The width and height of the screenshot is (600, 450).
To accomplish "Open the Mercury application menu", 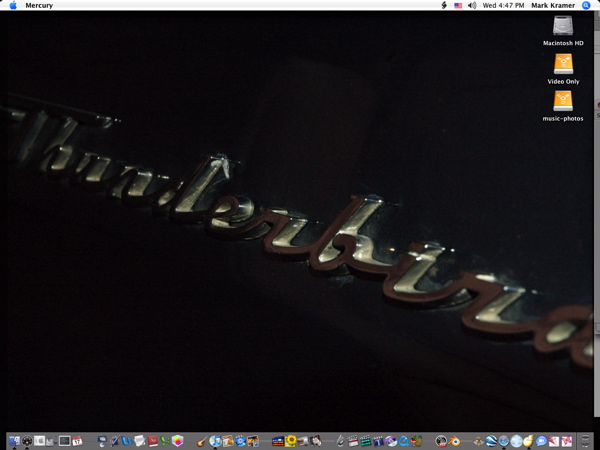I will click(x=39, y=5).
